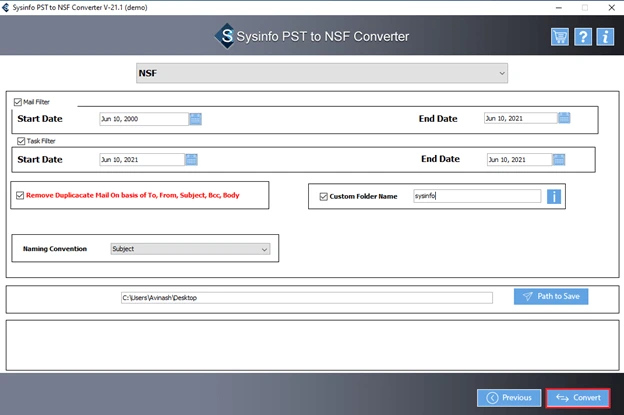Viewport: 624px width, 415px height.
Task: Disable the Custom Folder Name checkbox
Action: tap(324, 197)
